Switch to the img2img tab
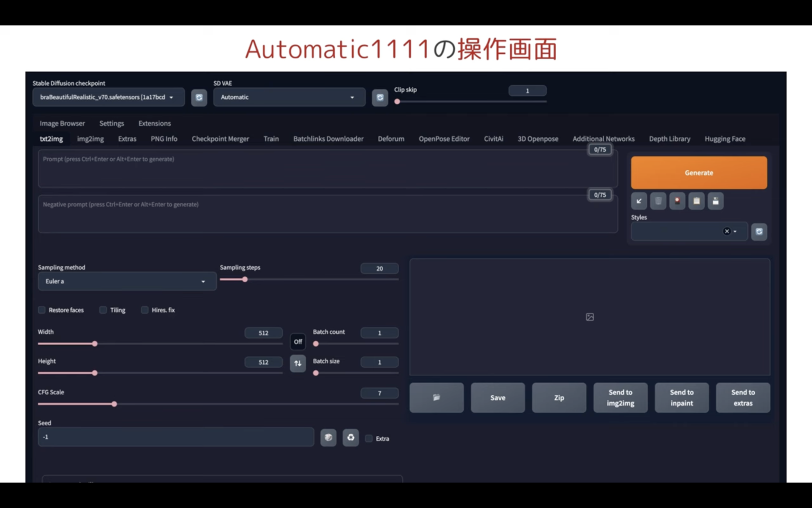This screenshot has height=508, width=812. (x=90, y=139)
